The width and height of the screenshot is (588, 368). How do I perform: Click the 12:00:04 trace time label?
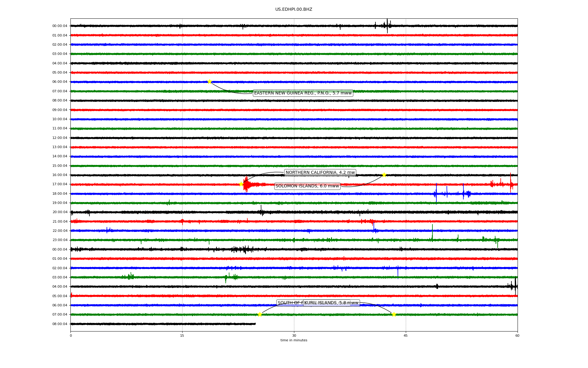[60, 138]
